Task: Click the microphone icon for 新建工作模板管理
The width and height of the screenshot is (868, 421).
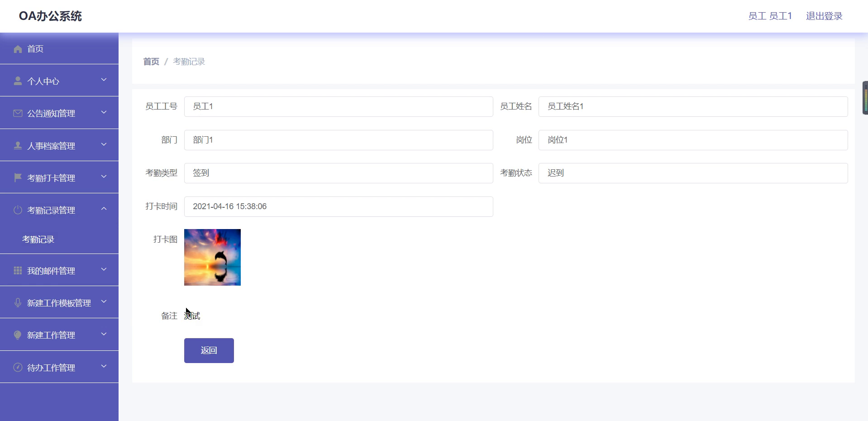Action: point(18,303)
